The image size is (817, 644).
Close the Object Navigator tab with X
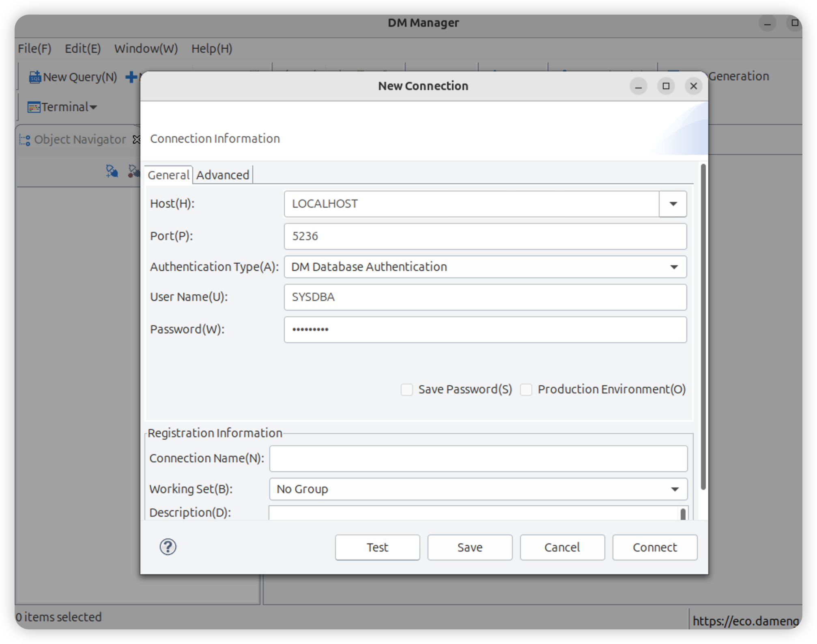point(137,140)
